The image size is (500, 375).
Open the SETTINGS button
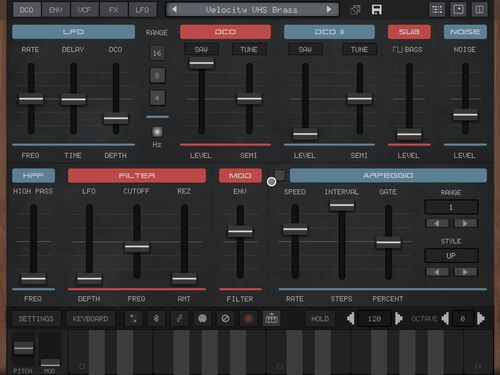tap(36, 319)
